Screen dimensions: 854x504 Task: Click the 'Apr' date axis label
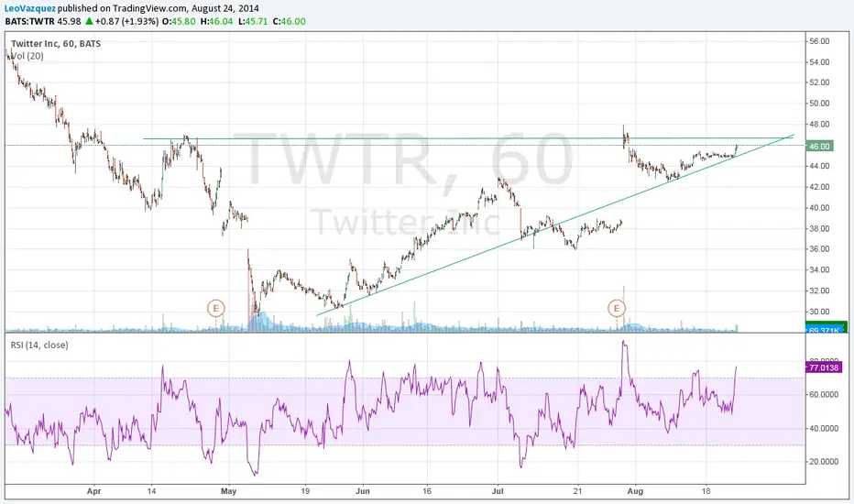click(94, 491)
